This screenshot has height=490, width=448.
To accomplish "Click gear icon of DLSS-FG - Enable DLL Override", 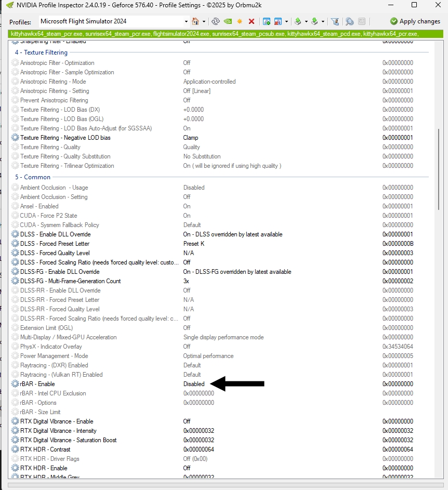I will click(15, 272).
